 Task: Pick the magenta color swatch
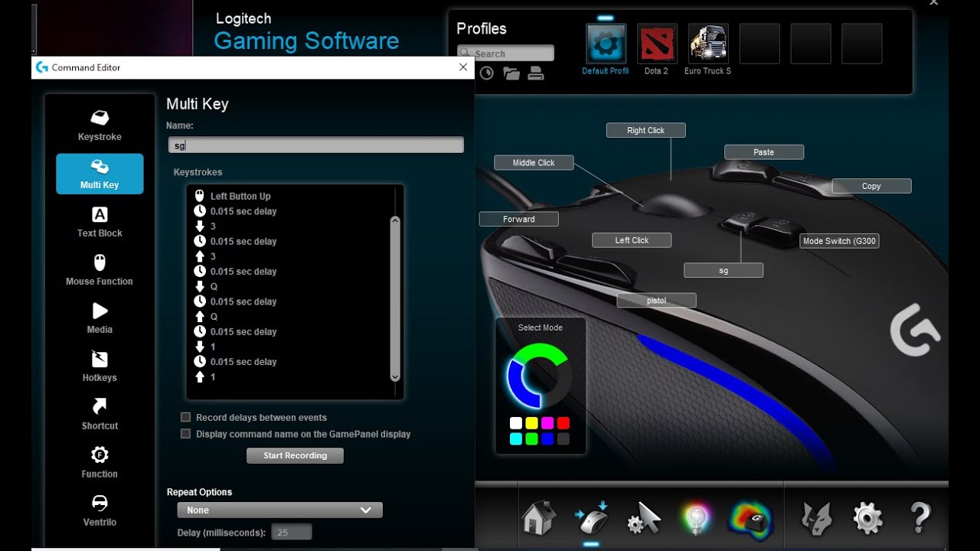(x=547, y=423)
